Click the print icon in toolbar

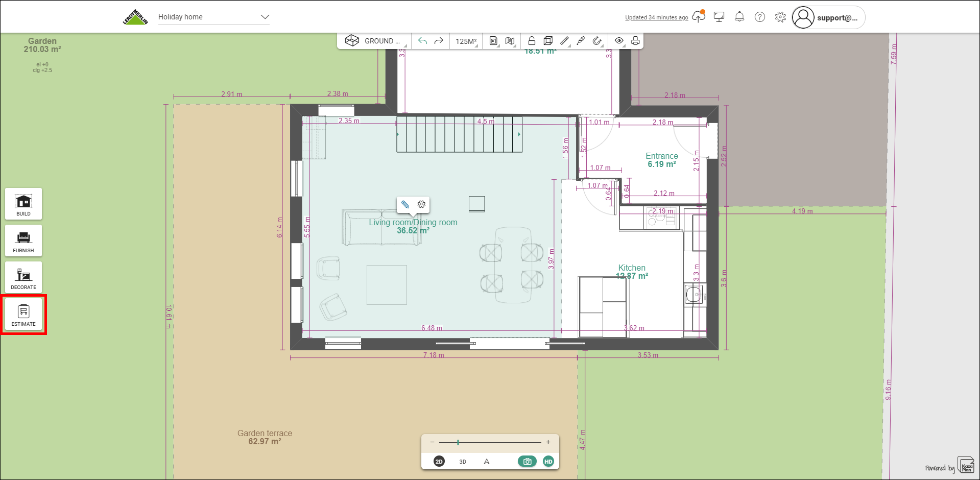click(635, 41)
